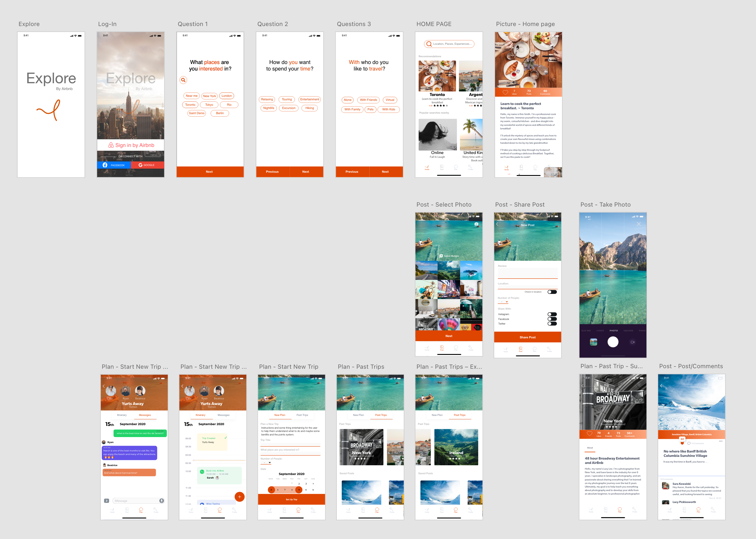The image size is (756, 539).
Task: Click the Home nav icon on HOME PAGE artboard
Action: pos(427,168)
